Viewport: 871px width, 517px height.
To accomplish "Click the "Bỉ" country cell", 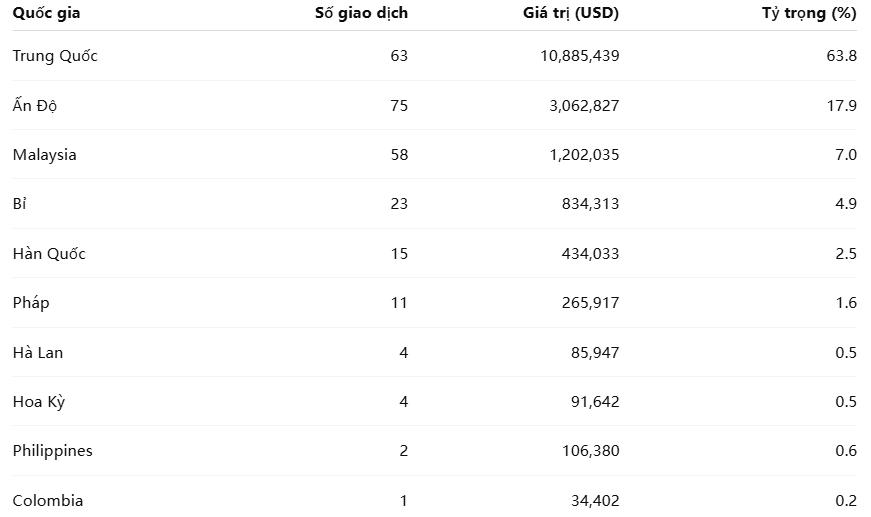I will coord(19,204).
